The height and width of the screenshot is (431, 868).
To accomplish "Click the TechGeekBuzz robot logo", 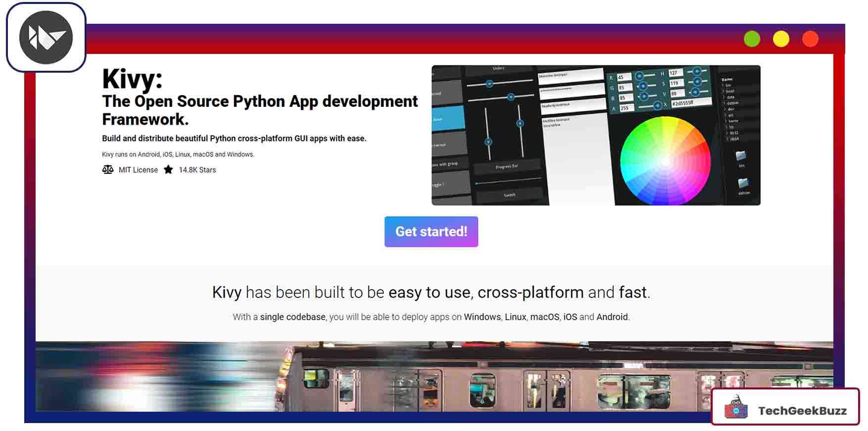I will (x=736, y=408).
